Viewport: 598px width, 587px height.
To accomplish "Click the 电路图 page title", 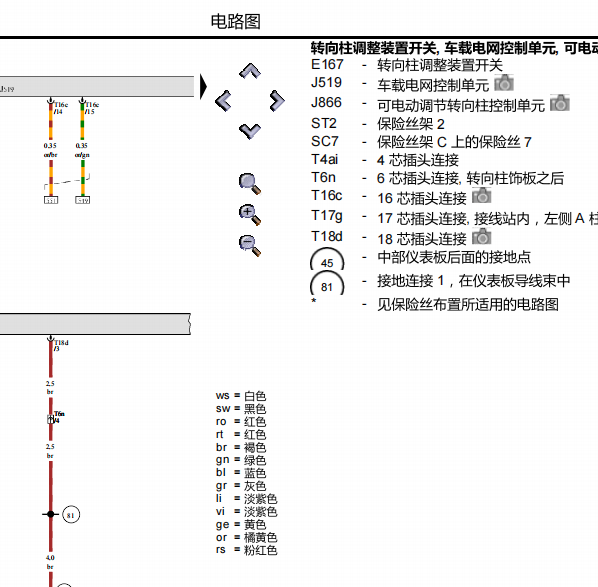I will point(236,21).
